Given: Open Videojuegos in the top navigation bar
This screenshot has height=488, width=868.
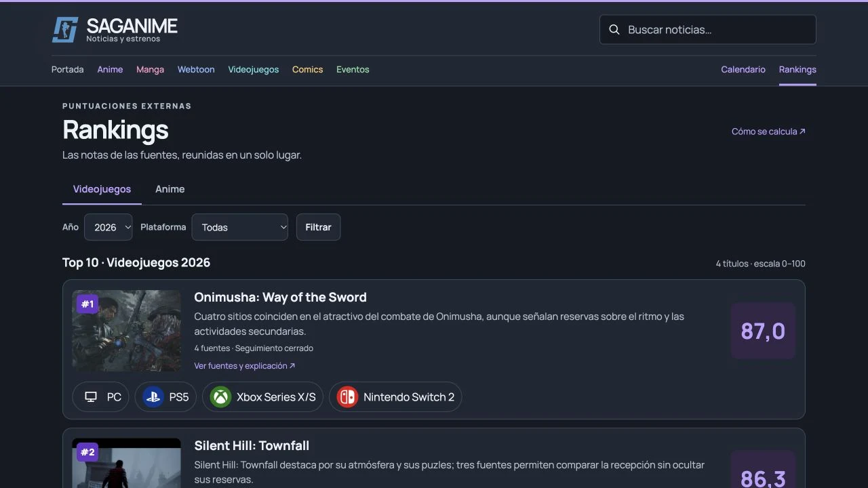Looking at the screenshot, I should point(254,70).
